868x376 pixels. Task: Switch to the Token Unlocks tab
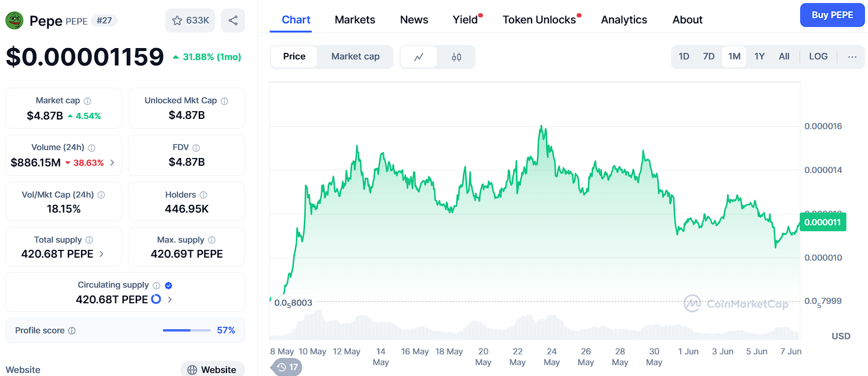tap(539, 20)
